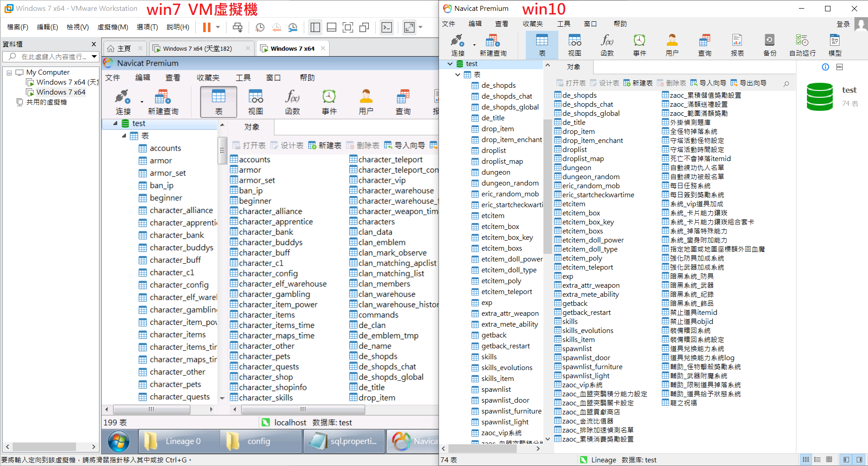Screen dimensions: 868x466
Task: Collapse 表 node in win7 VM Navicat tree
Action: pos(124,136)
